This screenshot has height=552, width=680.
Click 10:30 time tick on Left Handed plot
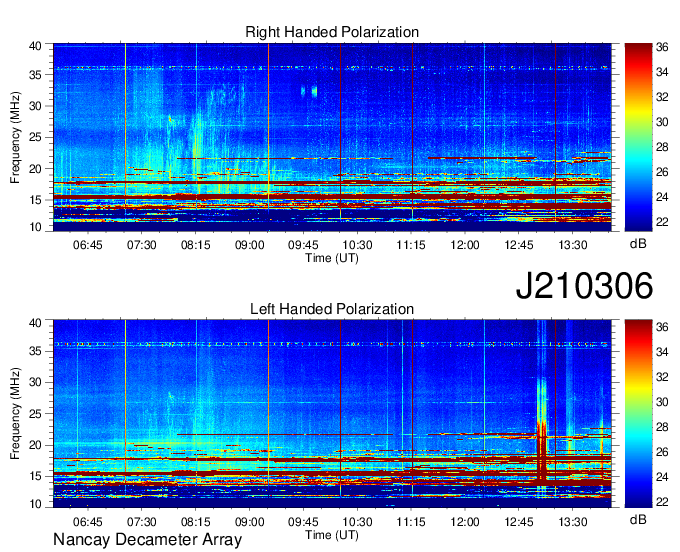[357, 521]
